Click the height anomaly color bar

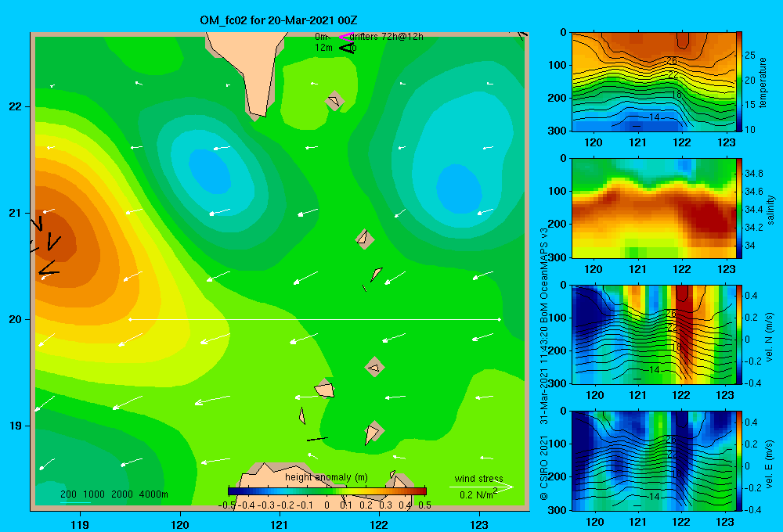pyautogui.click(x=327, y=491)
